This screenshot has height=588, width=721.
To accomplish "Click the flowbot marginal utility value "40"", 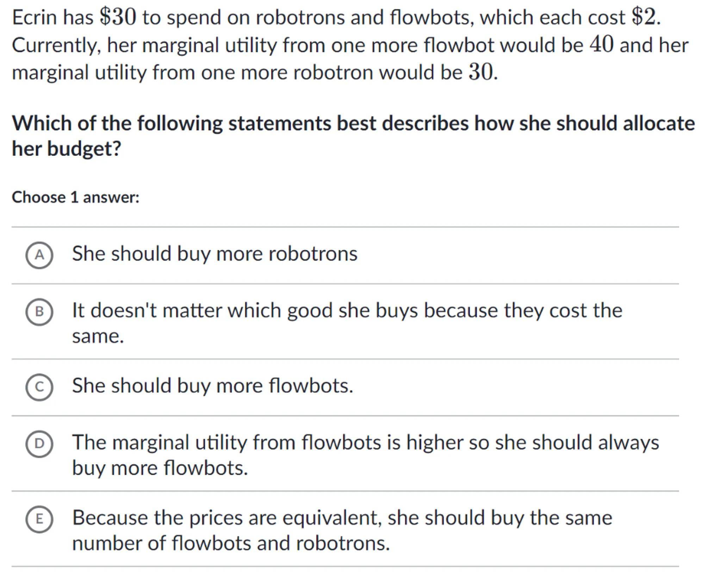I will point(602,45).
